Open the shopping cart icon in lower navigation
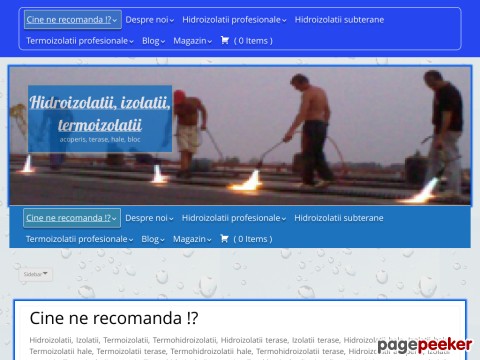 coord(224,239)
